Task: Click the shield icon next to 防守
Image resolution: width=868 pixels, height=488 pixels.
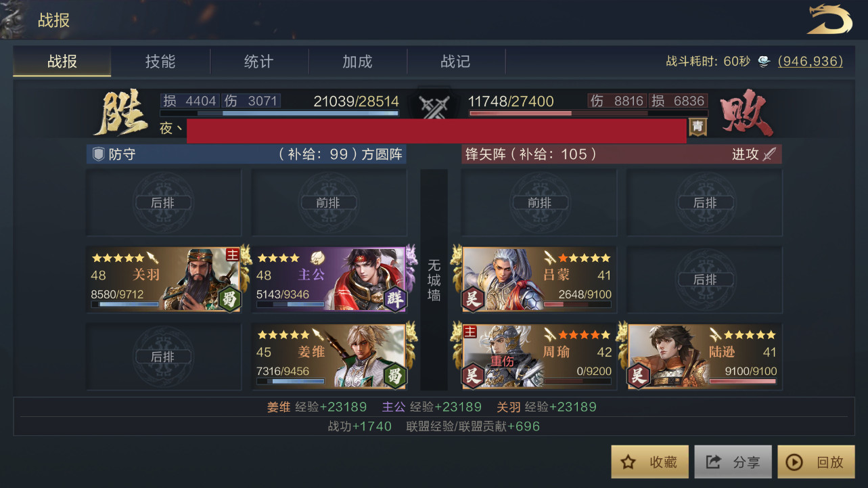Action: tap(98, 154)
